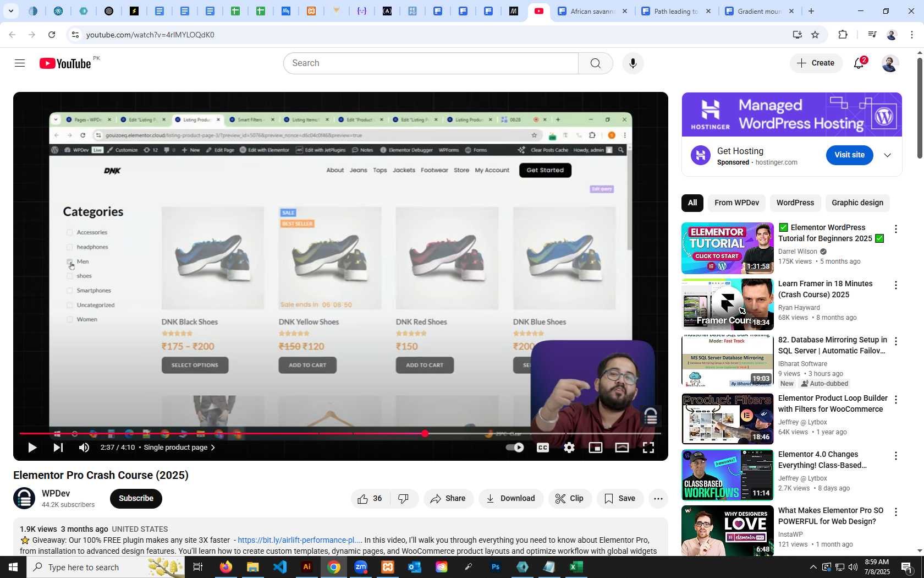Expand the Hostinger ad options chevron
Viewport: 924px width, 578px height.
(887, 155)
